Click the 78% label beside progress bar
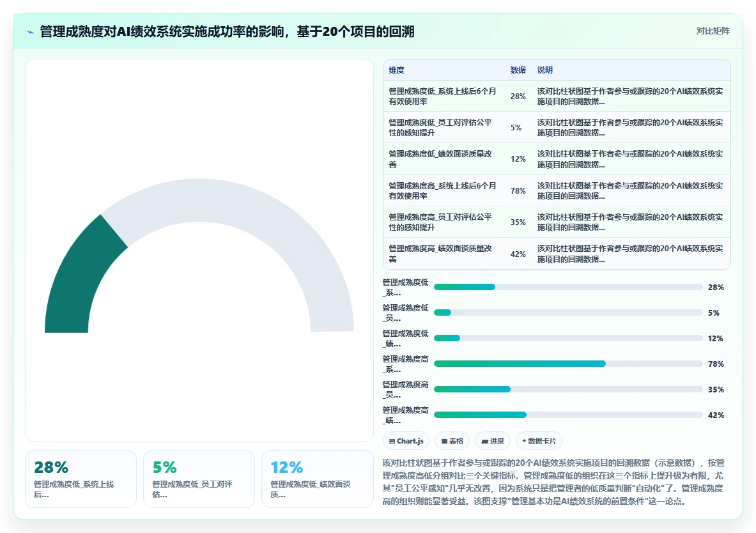756x533 pixels. pyautogui.click(x=716, y=364)
